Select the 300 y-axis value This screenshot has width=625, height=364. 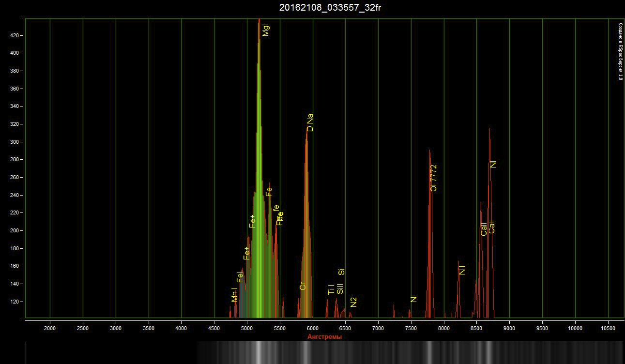[14, 142]
